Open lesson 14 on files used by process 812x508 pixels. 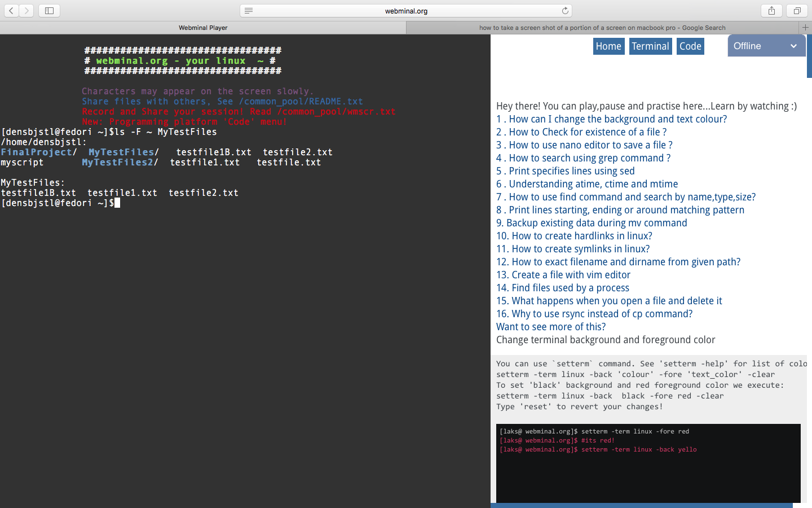tap(563, 288)
